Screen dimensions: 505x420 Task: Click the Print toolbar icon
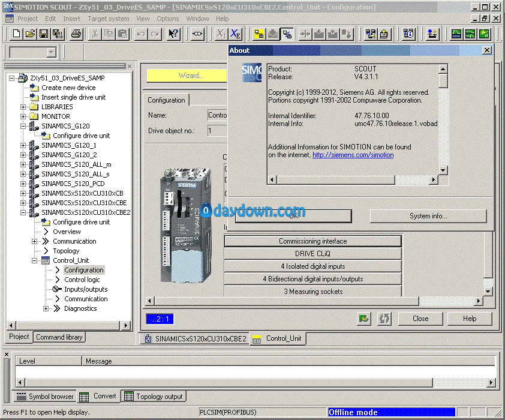tap(76, 34)
